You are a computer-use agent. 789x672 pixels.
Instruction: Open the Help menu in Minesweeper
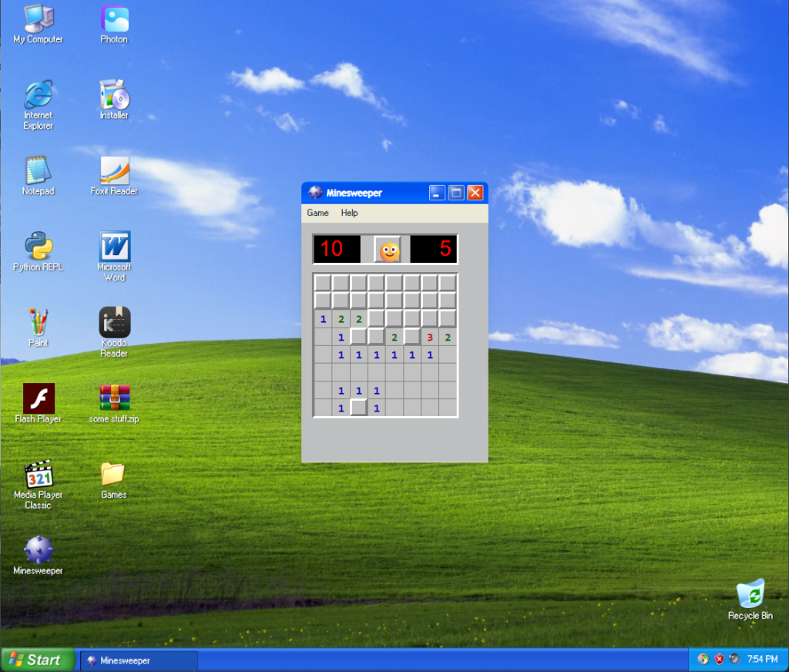[x=349, y=213]
